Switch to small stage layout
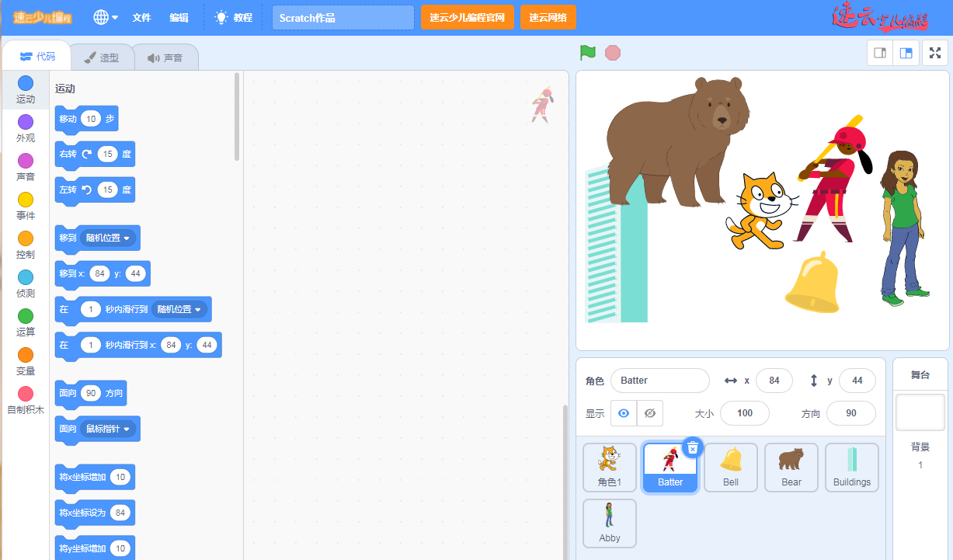 880,53
